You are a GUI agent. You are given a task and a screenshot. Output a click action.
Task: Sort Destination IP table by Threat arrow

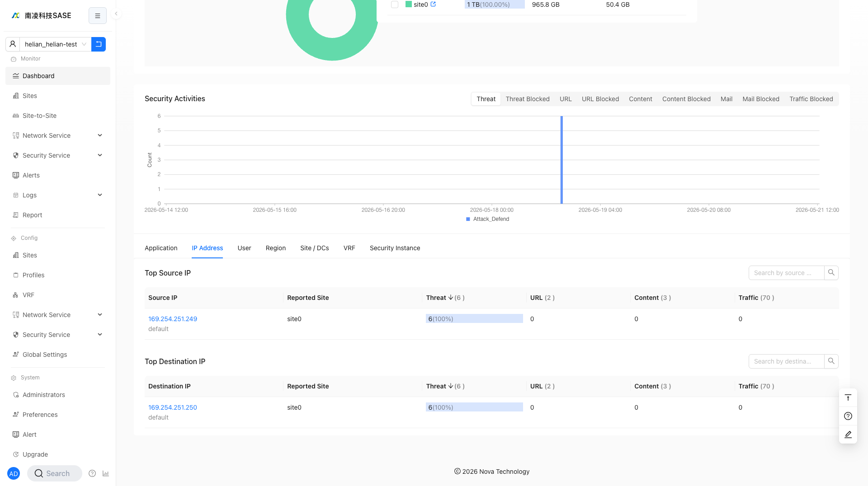[451, 386]
